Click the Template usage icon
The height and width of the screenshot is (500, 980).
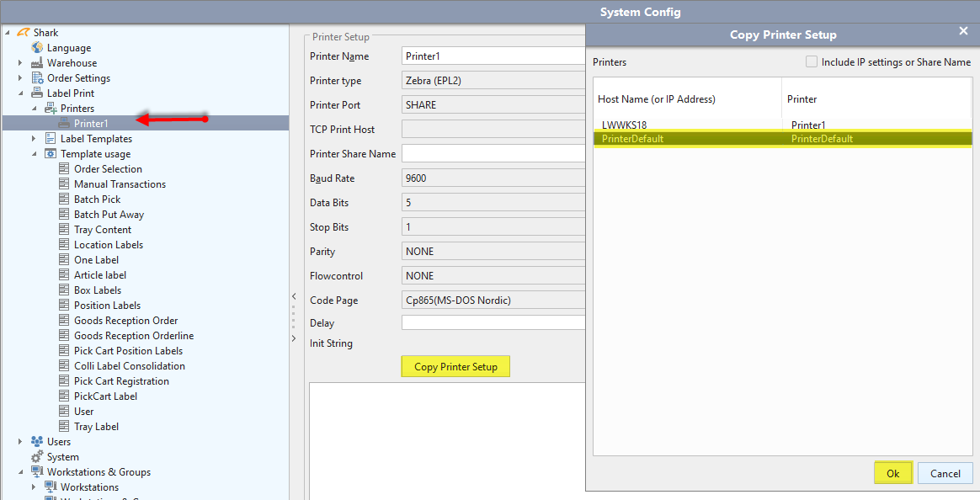click(51, 154)
